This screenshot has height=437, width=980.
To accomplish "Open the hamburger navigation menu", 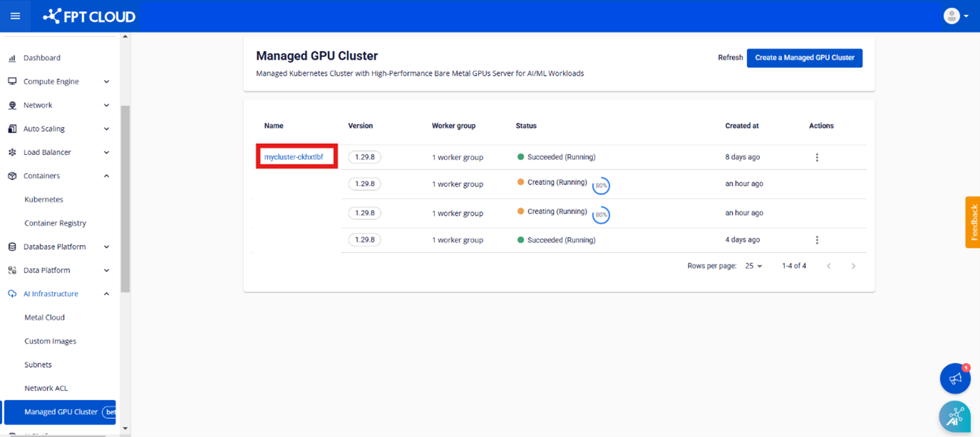I will 16,16.
